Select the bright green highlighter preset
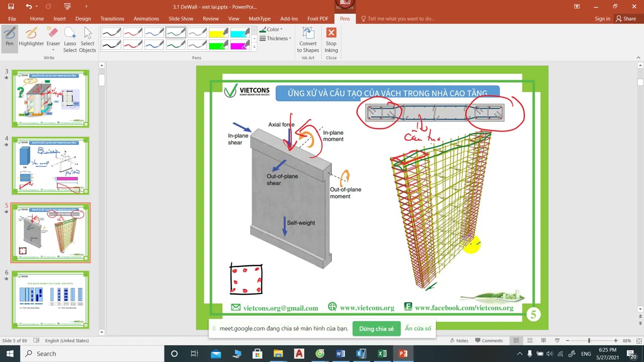Viewport: 644px width, 362px height. (x=219, y=45)
